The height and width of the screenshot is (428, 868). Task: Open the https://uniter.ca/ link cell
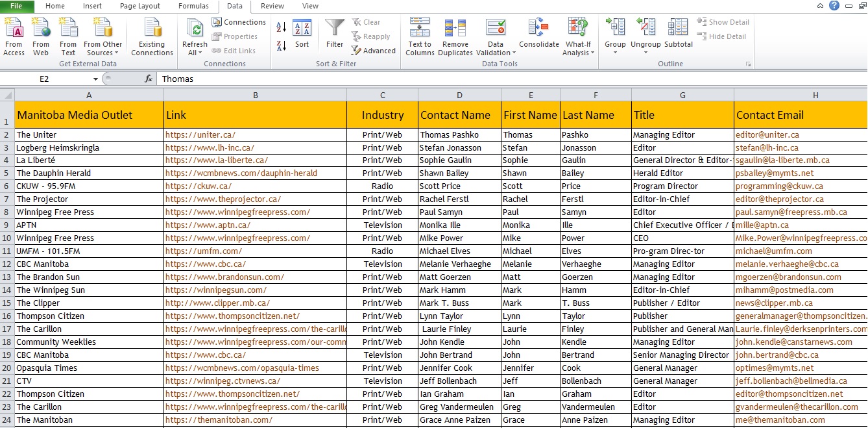coord(255,134)
